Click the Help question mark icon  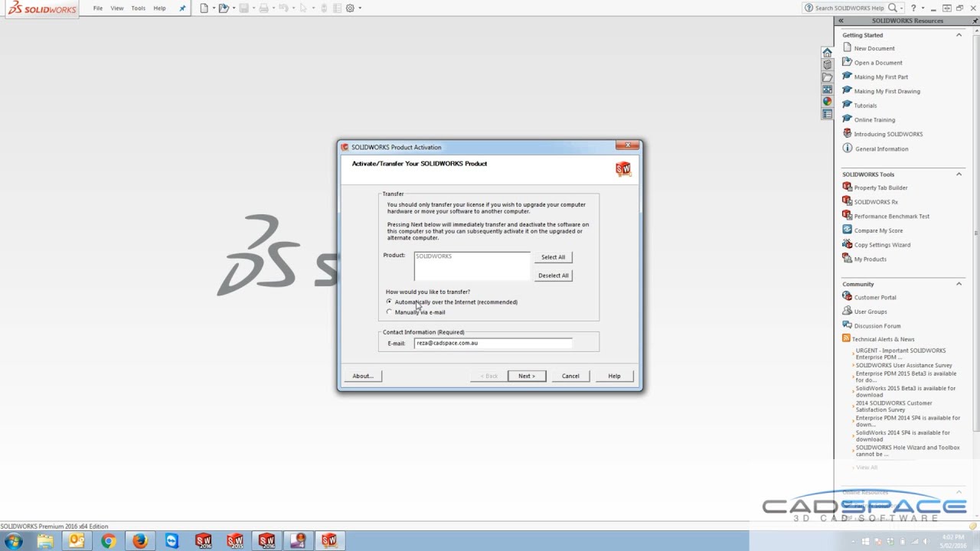click(x=913, y=8)
